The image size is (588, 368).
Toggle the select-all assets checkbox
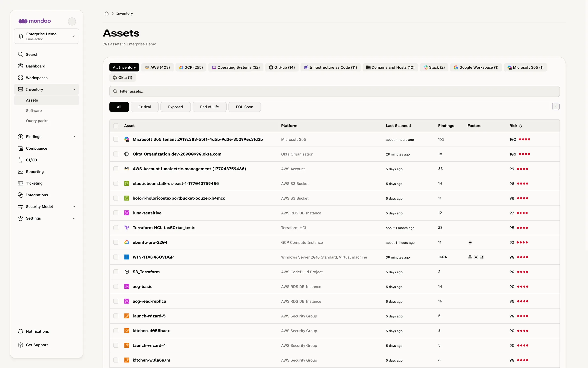tap(116, 126)
